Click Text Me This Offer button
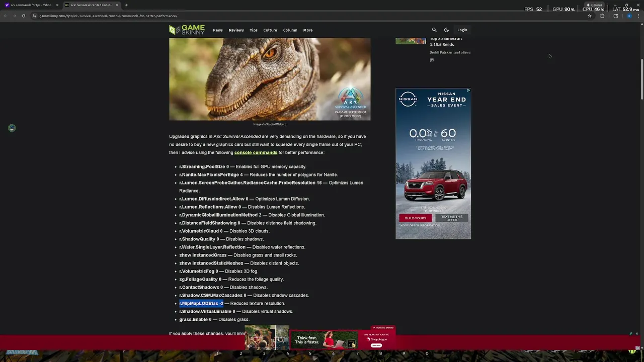Viewport: 644px width, 362px height. (452, 218)
